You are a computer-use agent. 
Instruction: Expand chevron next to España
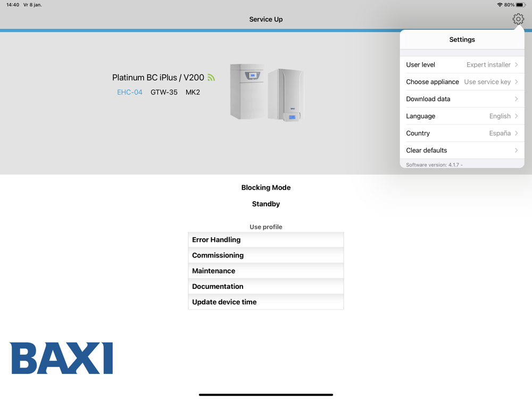[516, 134]
